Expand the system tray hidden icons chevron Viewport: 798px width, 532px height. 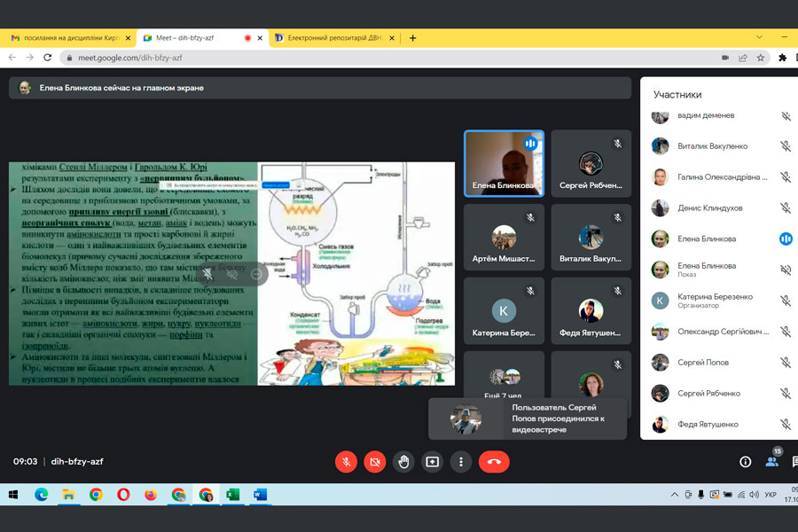click(x=675, y=495)
